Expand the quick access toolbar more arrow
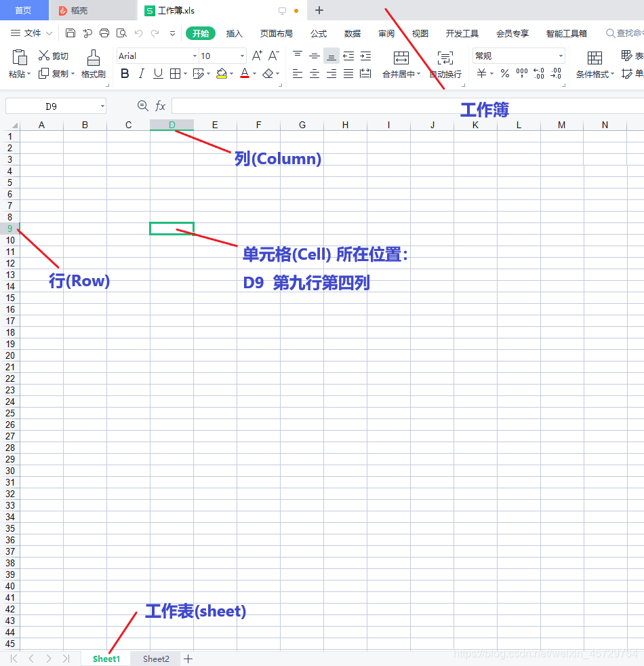 coord(172,33)
